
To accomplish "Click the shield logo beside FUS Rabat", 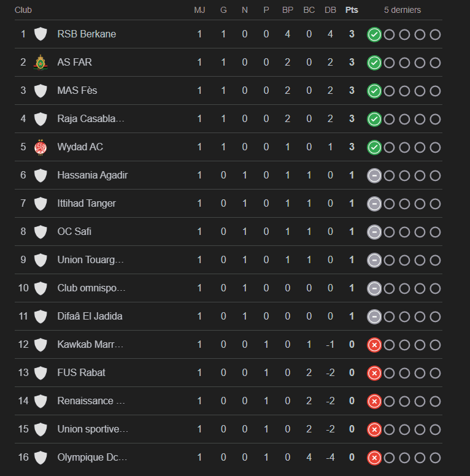I will tap(40, 373).
